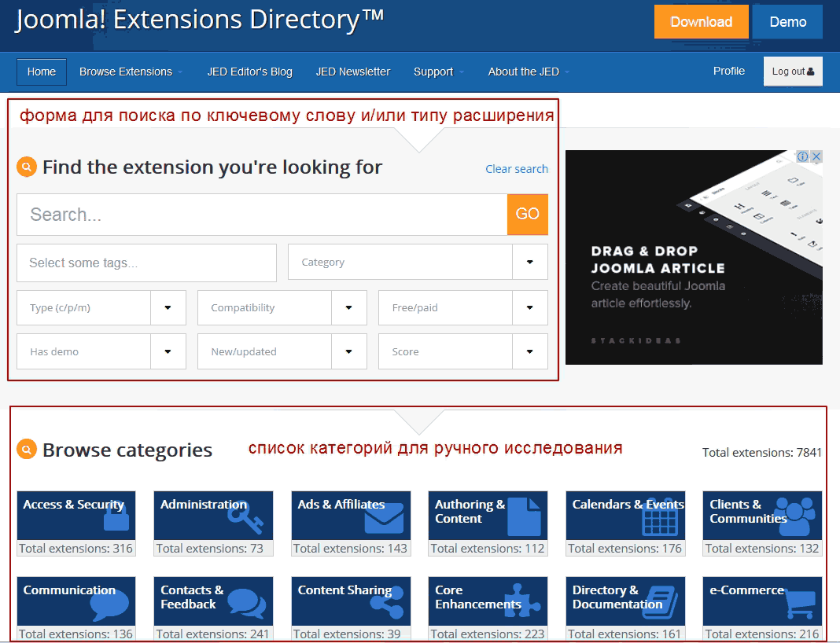Click the people icon on Clients & Communities
The width and height of the screenshot is (840, 643).
pos(795,516)
